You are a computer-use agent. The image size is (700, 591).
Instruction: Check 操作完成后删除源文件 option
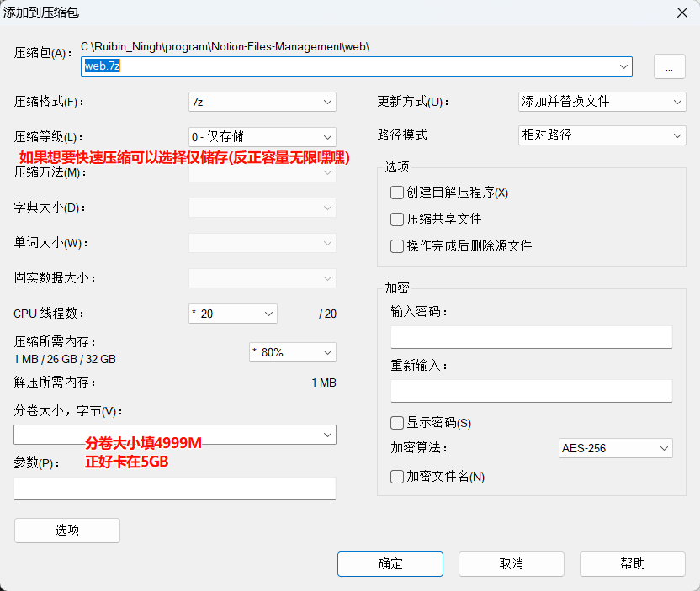point(397,246)
